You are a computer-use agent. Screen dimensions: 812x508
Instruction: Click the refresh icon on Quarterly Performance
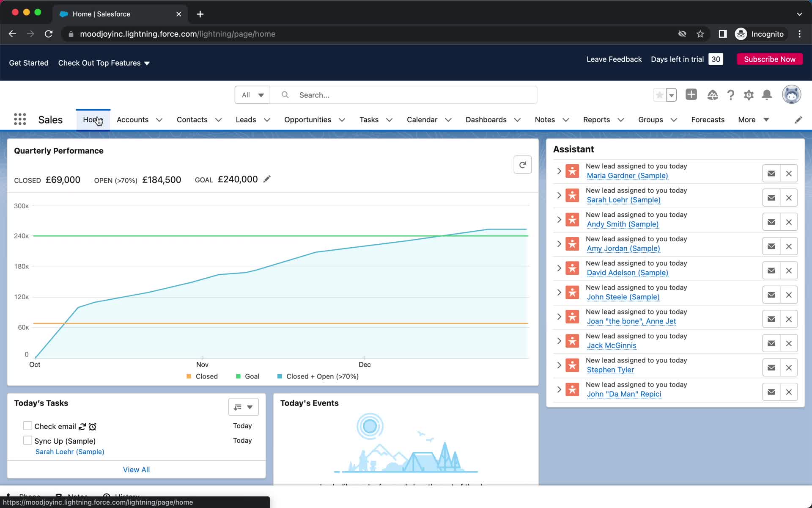tap(522, 164)
